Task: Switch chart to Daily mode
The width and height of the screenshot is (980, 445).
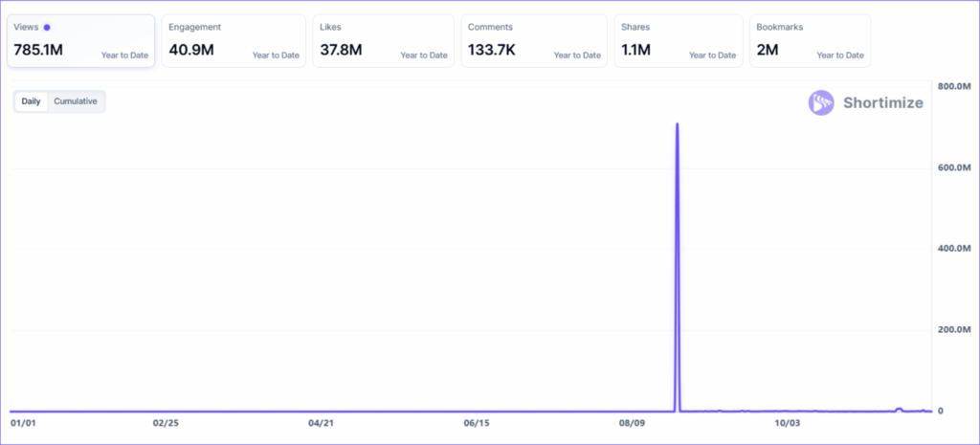Action: [31, 101]
